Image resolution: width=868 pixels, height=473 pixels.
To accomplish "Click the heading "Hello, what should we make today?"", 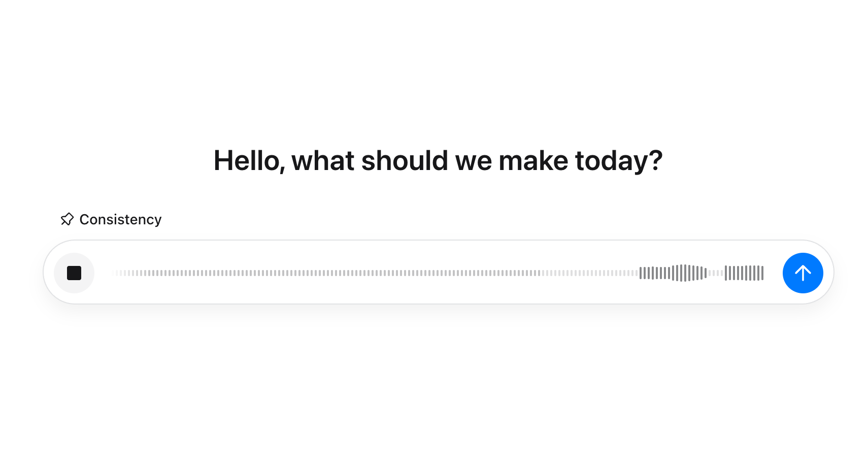I will click(x=438, y=160).
